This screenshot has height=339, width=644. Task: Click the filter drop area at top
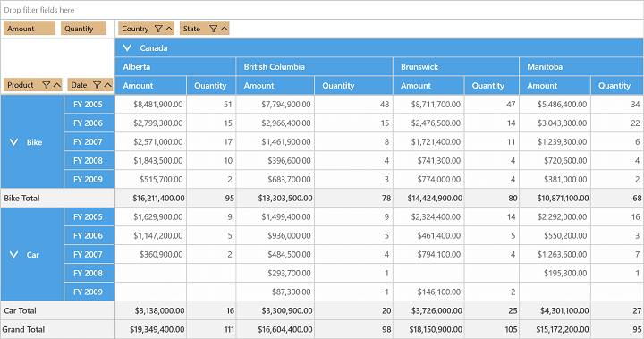click(x=322, y=10)
